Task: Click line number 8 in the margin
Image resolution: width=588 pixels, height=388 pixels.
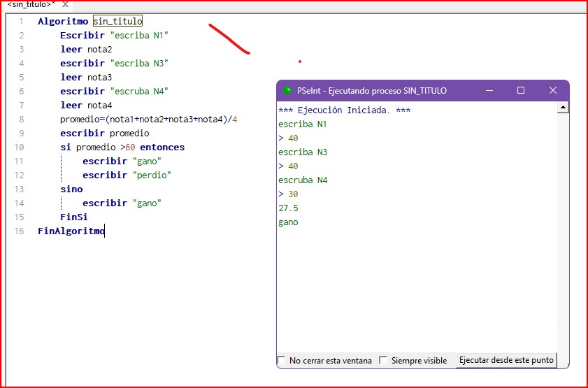Action: pyautogui.click(x=21, y=120)
